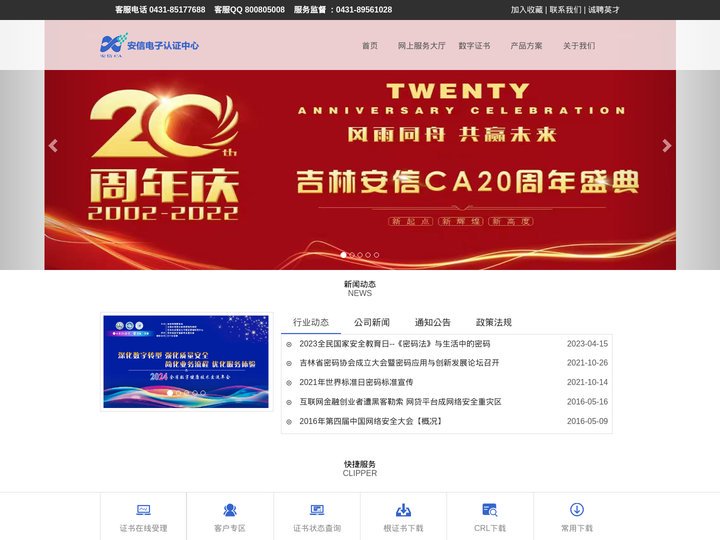This screenshot has height=540, width=720.
Task: Select first banner carousel dot
Action: click(x=343, y=255)
